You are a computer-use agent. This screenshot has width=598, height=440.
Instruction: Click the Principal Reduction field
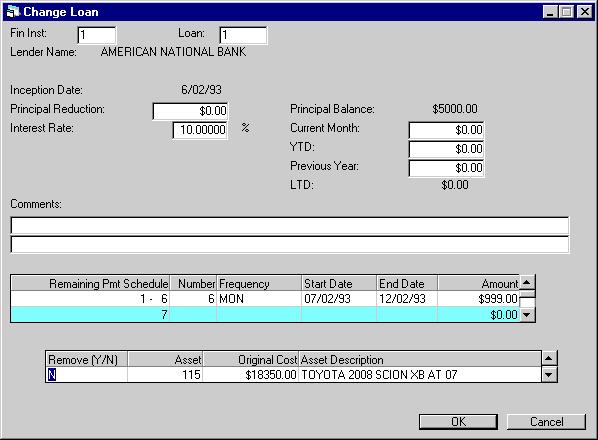[190, 111]
